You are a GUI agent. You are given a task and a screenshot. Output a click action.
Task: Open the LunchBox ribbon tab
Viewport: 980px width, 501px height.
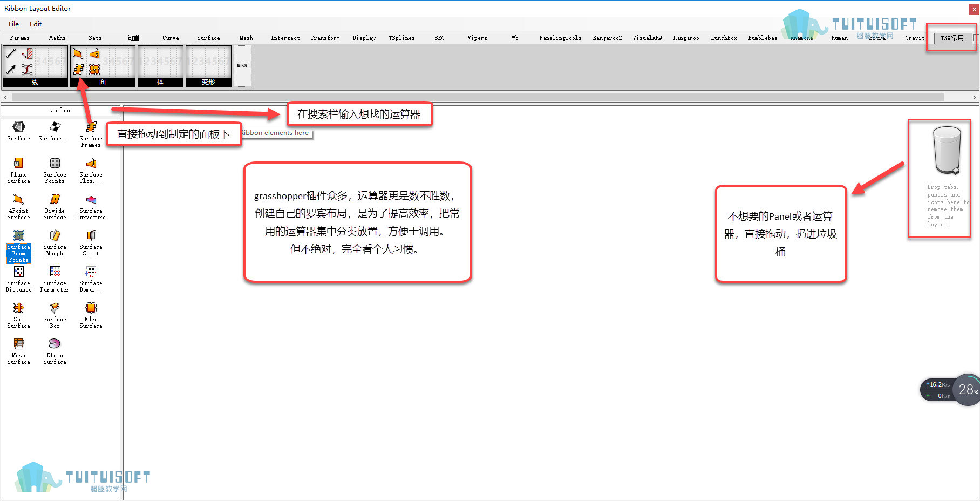click(x=724, y=38)
